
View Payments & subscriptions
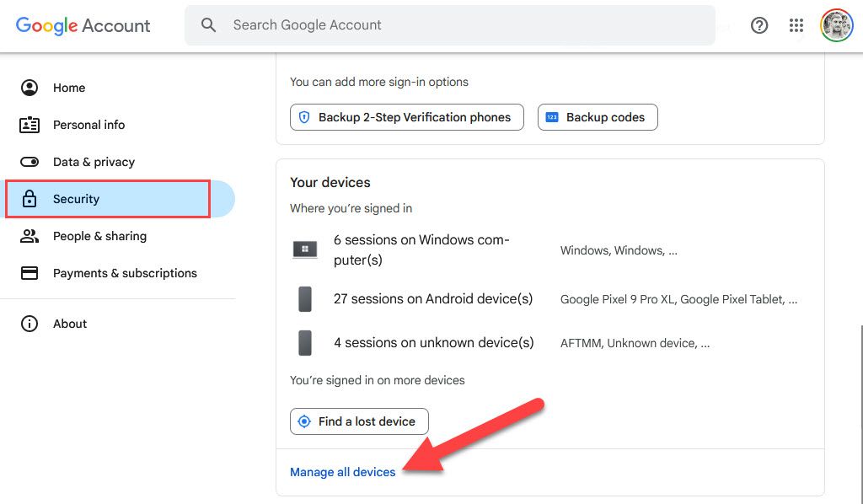pyautogui.click(x=124, y=273)
